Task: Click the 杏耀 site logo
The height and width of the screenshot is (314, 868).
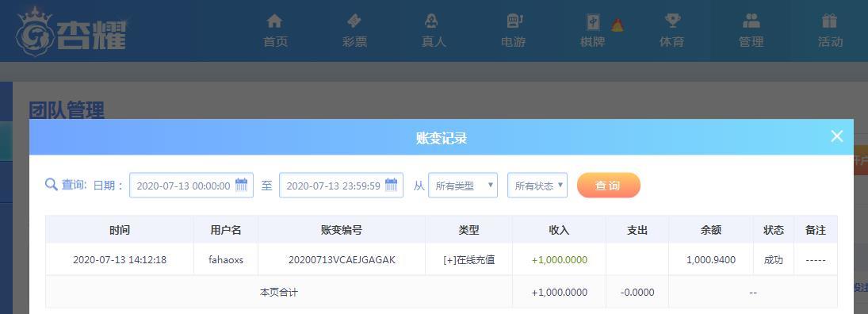Action: tap(71, 33)
